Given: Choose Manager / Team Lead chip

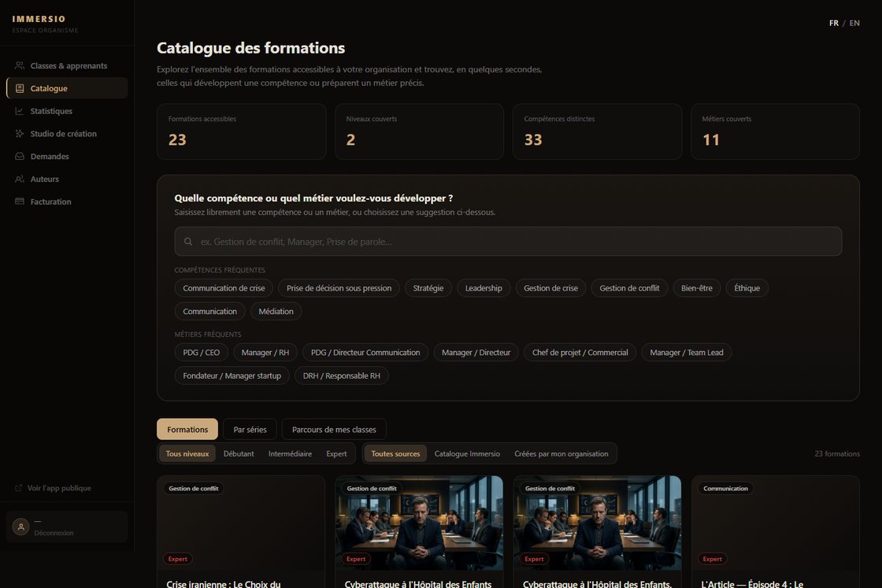Looking at the screenshot, I should click(686, 353).
